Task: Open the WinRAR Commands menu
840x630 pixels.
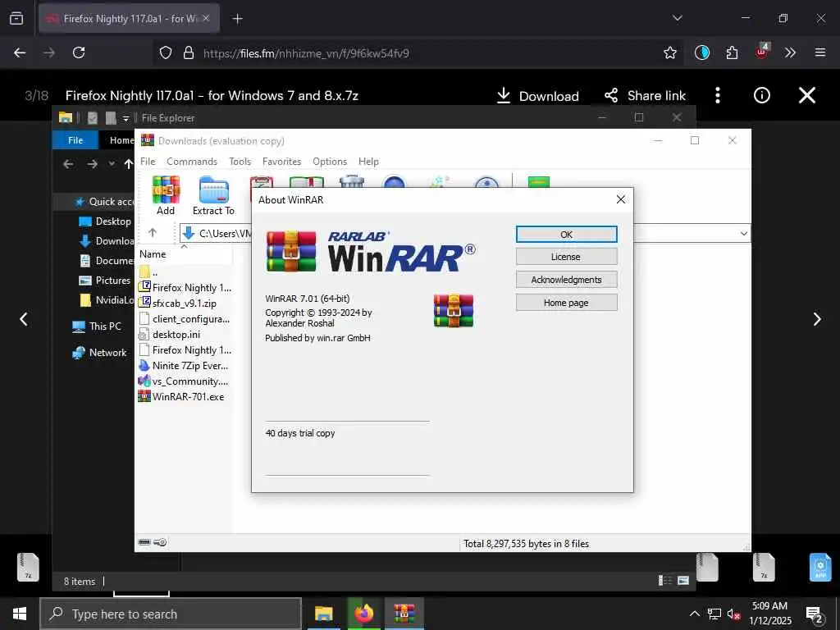Action: (x=192, y=162)
